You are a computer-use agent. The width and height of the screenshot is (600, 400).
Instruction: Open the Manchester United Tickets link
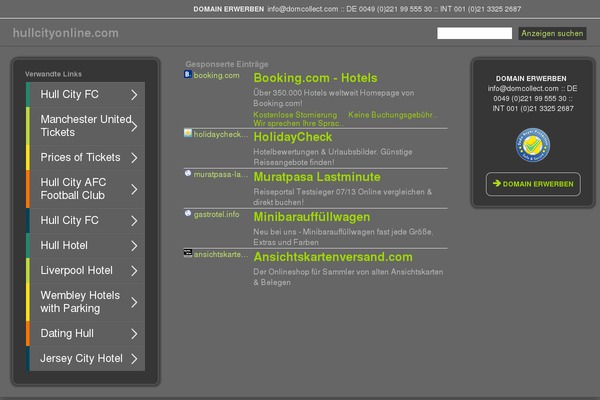86,126
